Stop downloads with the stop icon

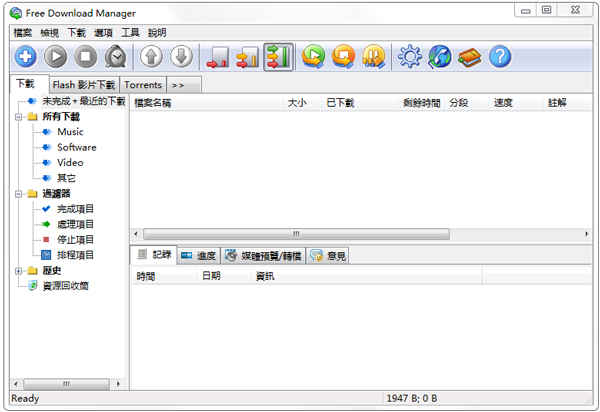tap(85, 57)
